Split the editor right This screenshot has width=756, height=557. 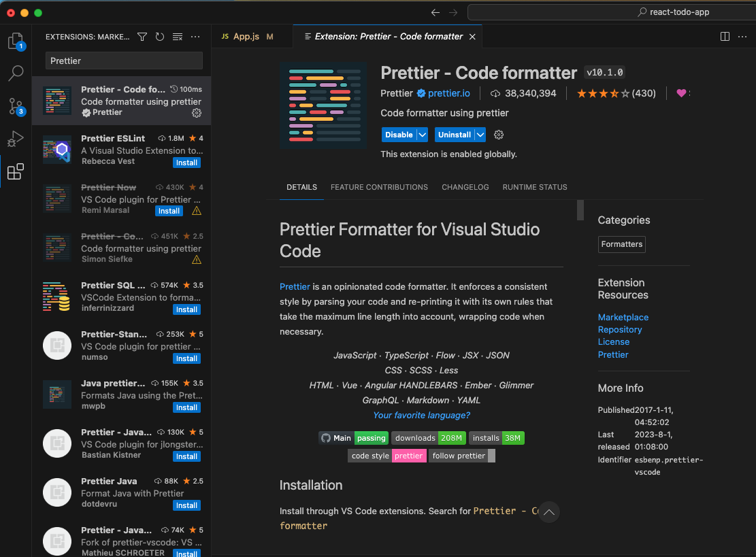(725, 37)
